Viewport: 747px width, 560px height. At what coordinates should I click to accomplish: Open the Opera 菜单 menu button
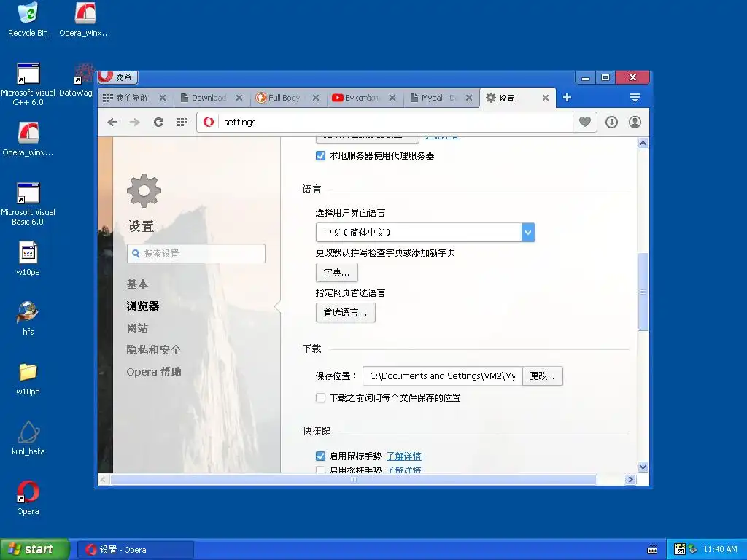point(117,77)
